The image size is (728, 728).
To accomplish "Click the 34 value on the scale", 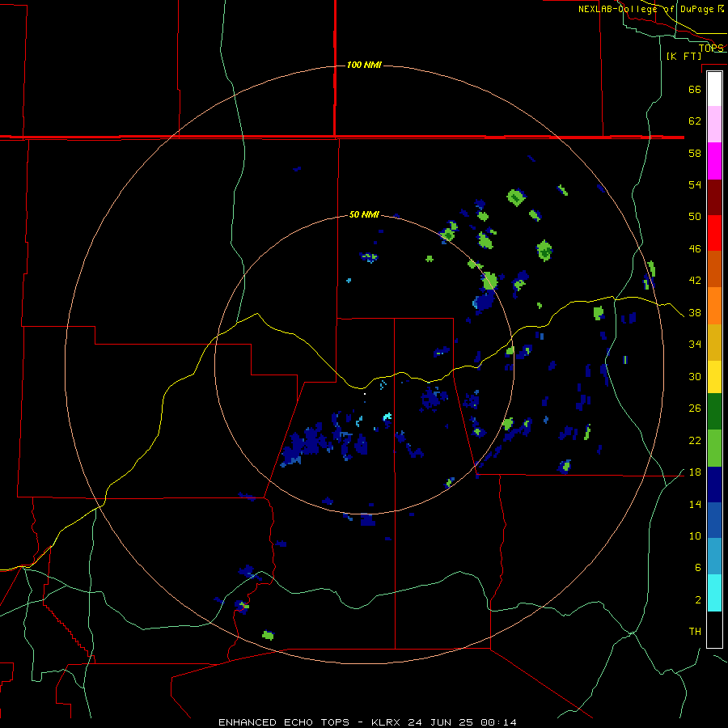I will point(695,345).
